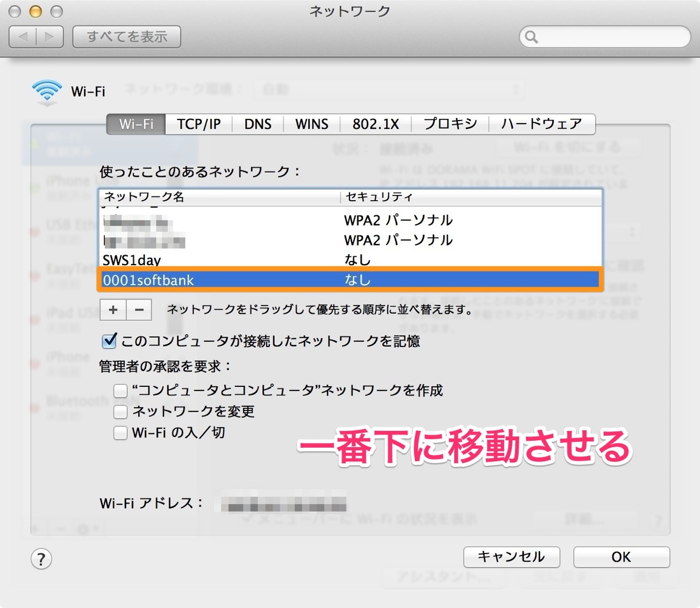Image resolution: width=700 pixels, height=608 pixels.
Task: Enable コンピュータとコンピュータ network creation checkbox
Action: (x=120, y=390)
